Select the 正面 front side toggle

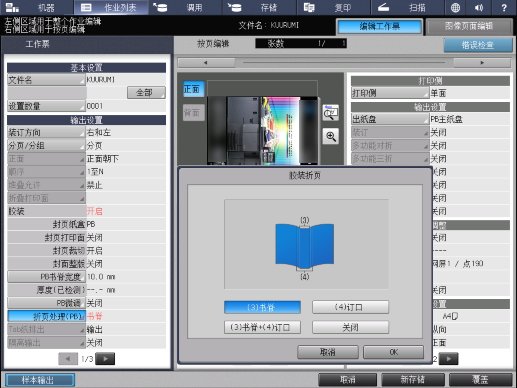click(x=193, y=89)
